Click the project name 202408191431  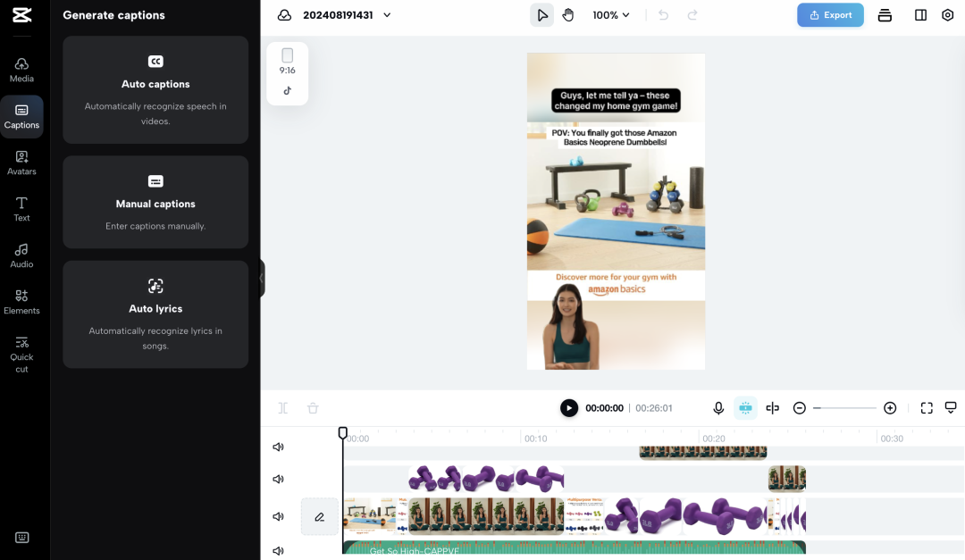coord(338,15)
